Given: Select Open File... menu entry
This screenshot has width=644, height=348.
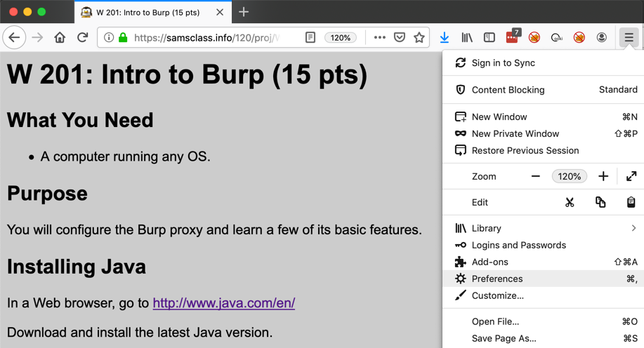Looking at the screenshot, I should pos(543,321).
